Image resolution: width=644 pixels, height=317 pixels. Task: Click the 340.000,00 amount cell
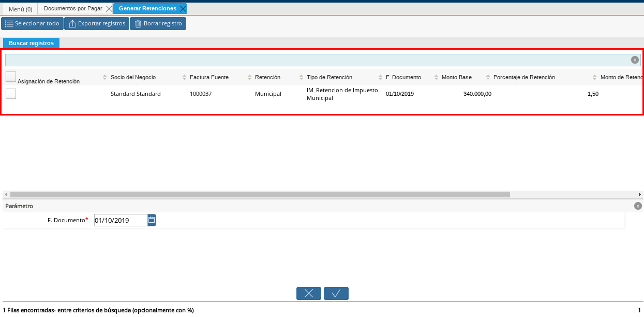(x=477, y=94)
